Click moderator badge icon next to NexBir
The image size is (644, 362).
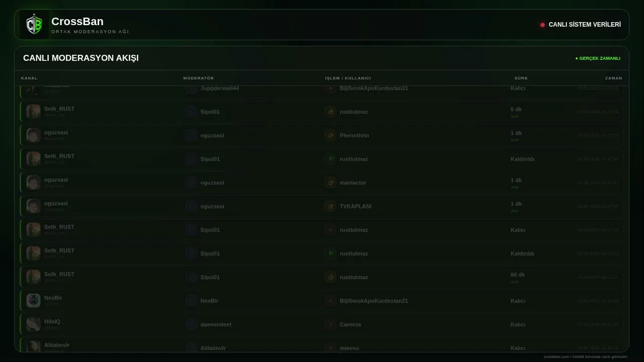pyautogui.click(x=191, y=301)
